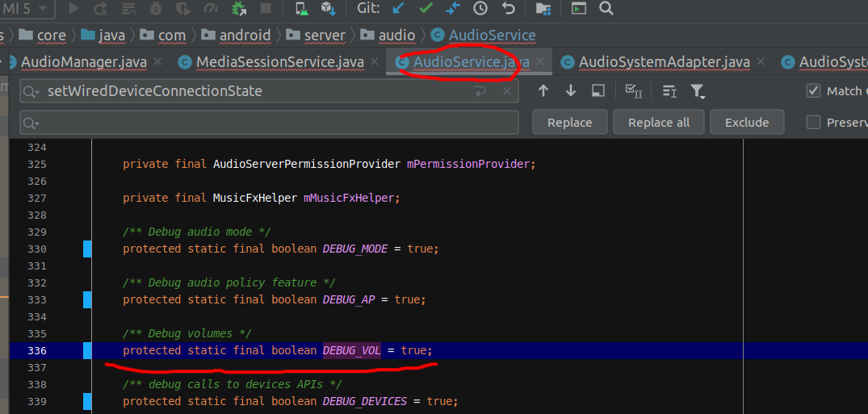Open Search Everywhere magnifier icon
This screenshot has width=868, height=414.
click(606, 8)
